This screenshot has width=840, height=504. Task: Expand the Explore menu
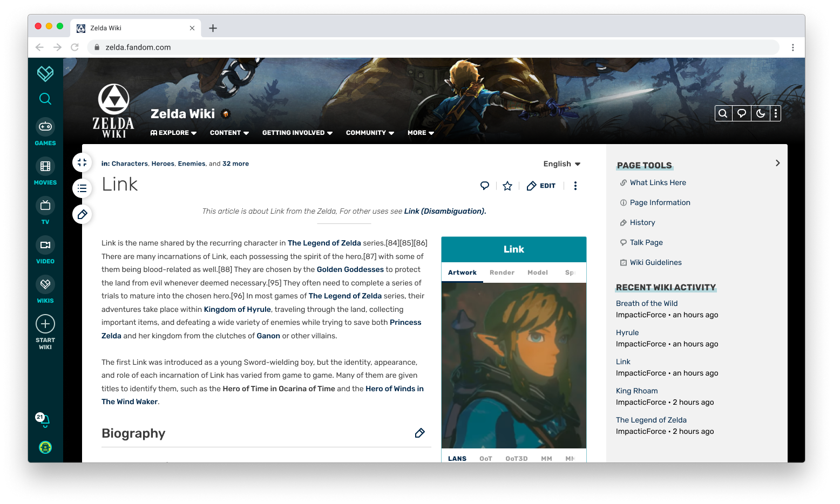173,133
